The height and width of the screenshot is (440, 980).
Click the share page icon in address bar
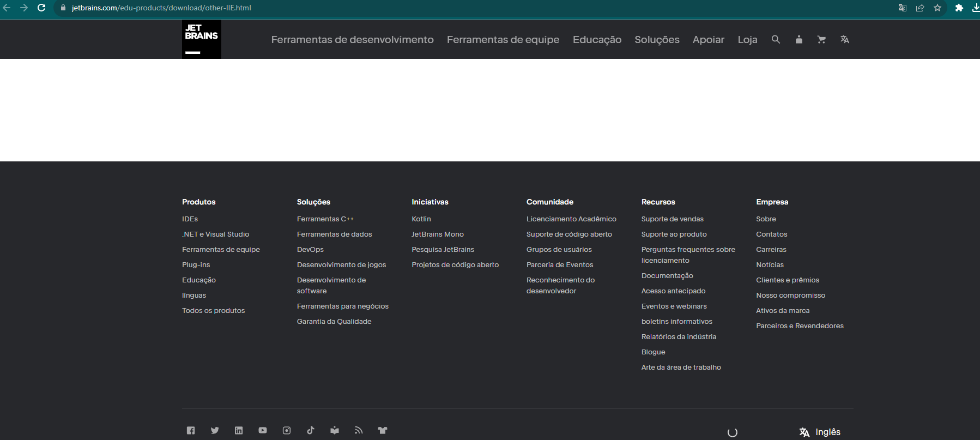pos(920,8)
